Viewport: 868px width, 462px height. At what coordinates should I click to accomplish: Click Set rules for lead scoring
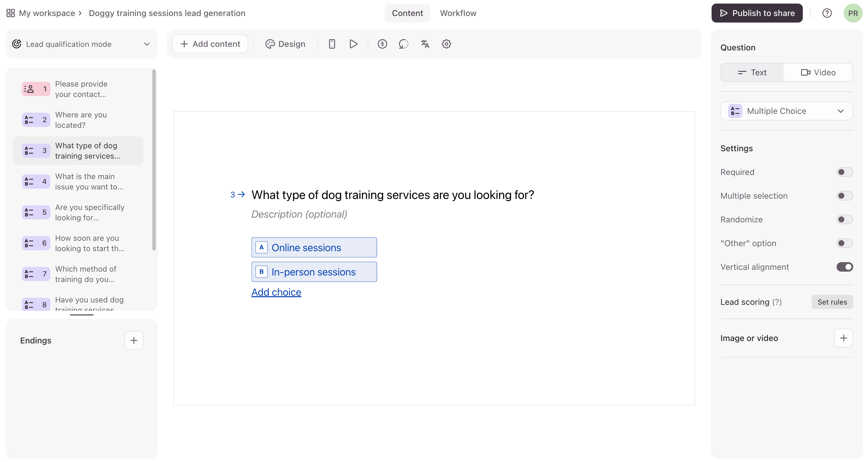coord(832,302)
